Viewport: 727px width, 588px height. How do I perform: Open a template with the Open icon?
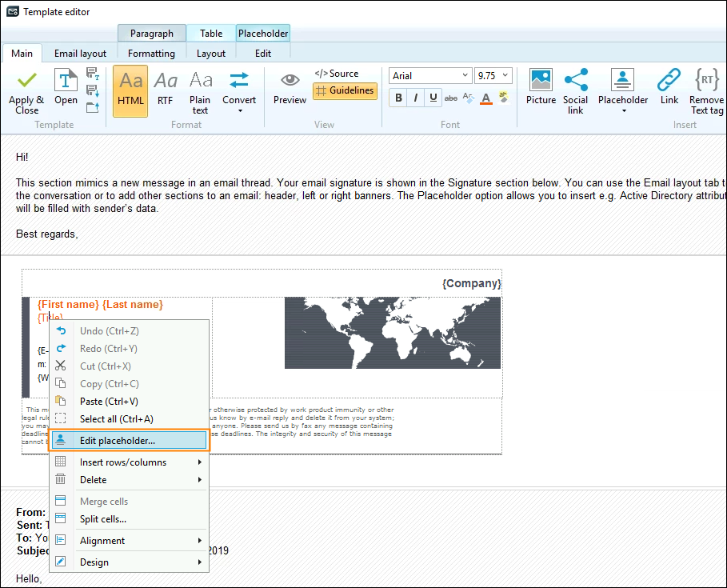66,80
